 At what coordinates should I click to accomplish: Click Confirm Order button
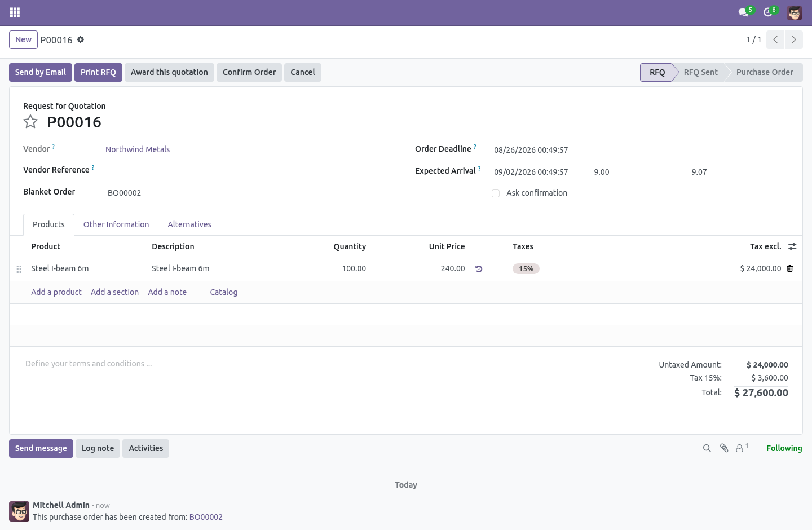click(249, 72)
